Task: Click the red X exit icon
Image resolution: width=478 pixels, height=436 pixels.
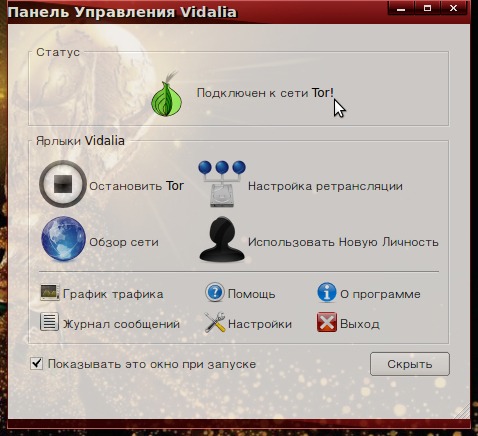Action: coord(327,322)
